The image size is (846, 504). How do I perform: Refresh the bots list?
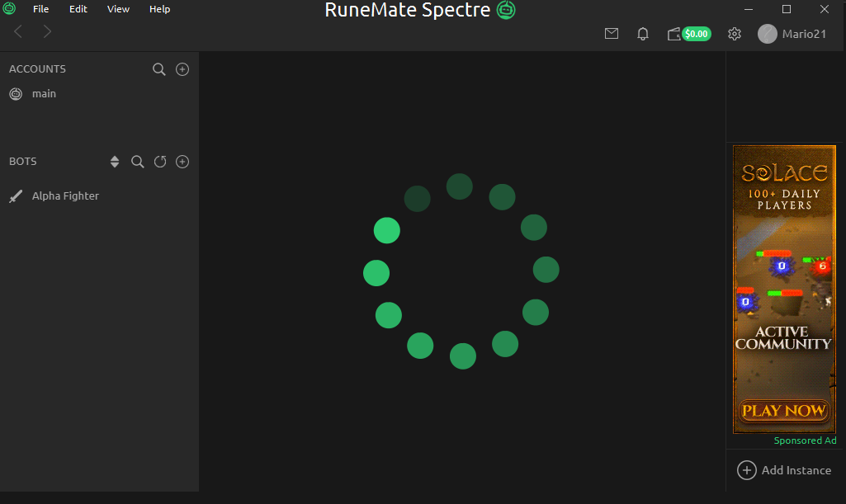[x=160, y=162]
